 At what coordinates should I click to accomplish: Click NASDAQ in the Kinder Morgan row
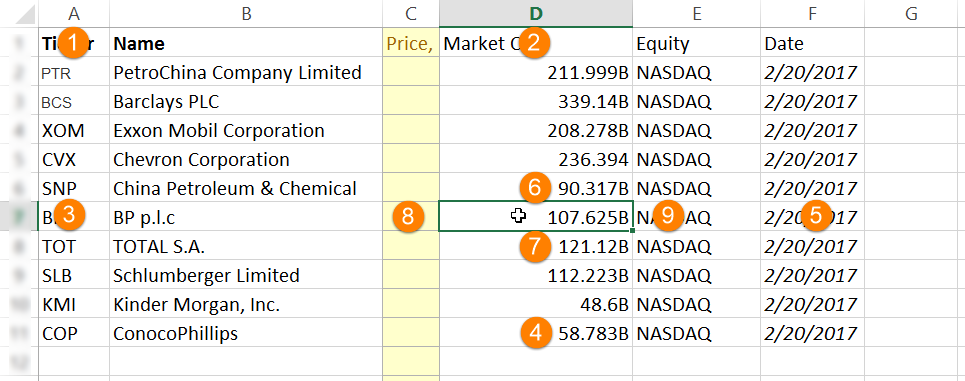pos(696,304)
